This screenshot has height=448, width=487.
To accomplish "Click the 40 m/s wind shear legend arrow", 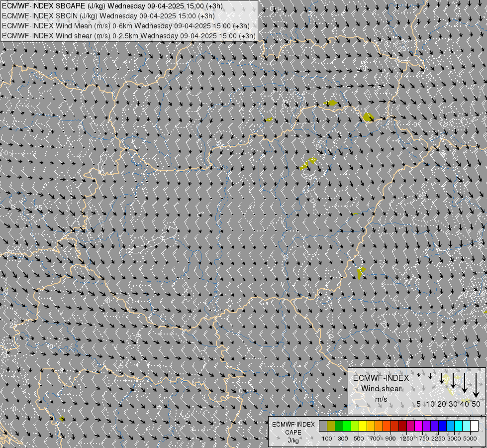I will [x=465, y=383].
